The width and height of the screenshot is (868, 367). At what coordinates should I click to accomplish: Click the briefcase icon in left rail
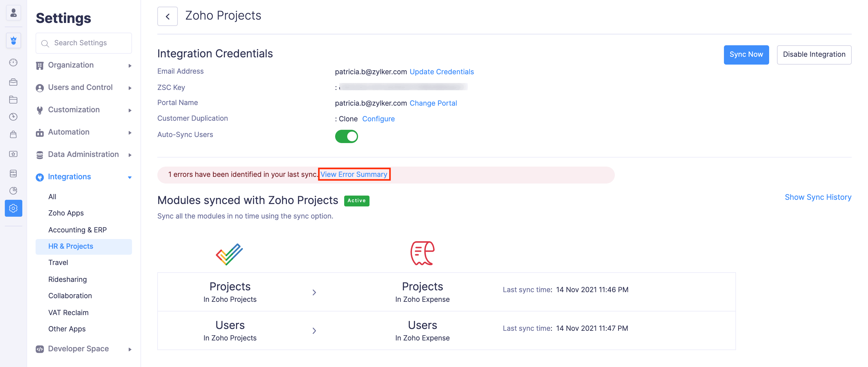tap(13, 82)
